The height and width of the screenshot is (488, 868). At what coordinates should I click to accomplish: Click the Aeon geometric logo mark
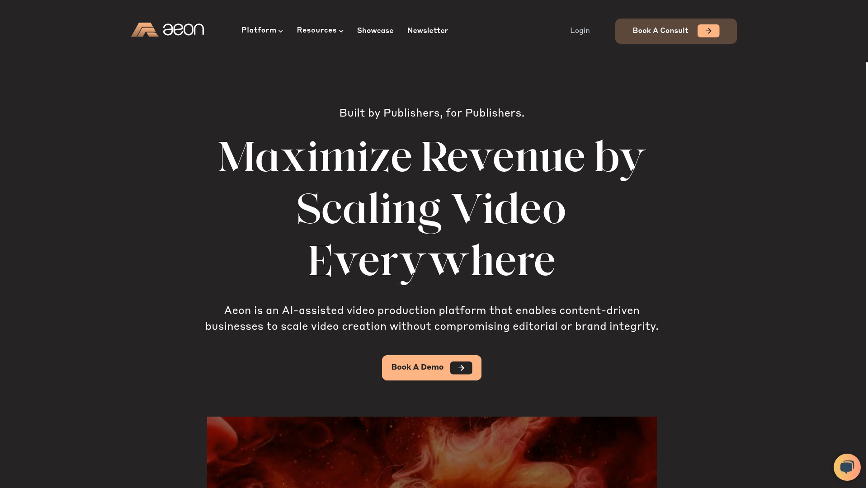click(144, 29)
